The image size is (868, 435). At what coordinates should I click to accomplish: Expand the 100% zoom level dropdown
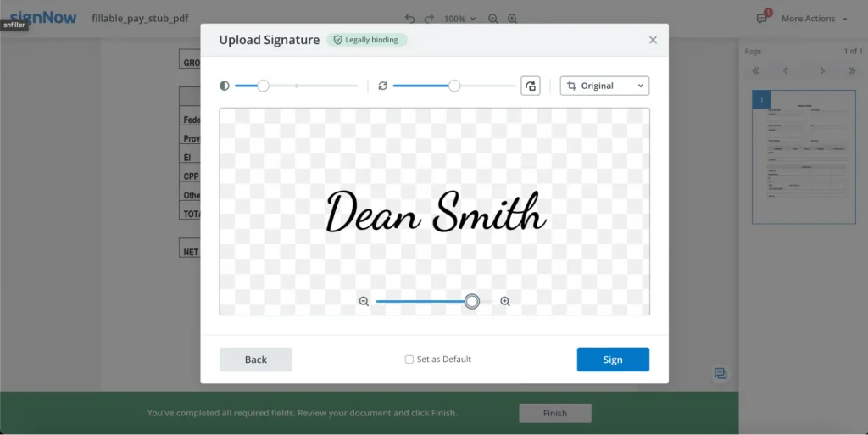point(460,18)
